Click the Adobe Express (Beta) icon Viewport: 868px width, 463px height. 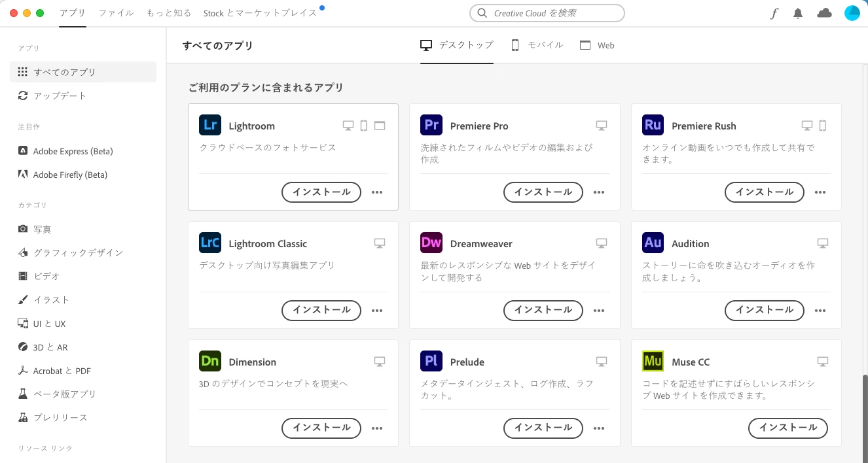tap(23, 151)
